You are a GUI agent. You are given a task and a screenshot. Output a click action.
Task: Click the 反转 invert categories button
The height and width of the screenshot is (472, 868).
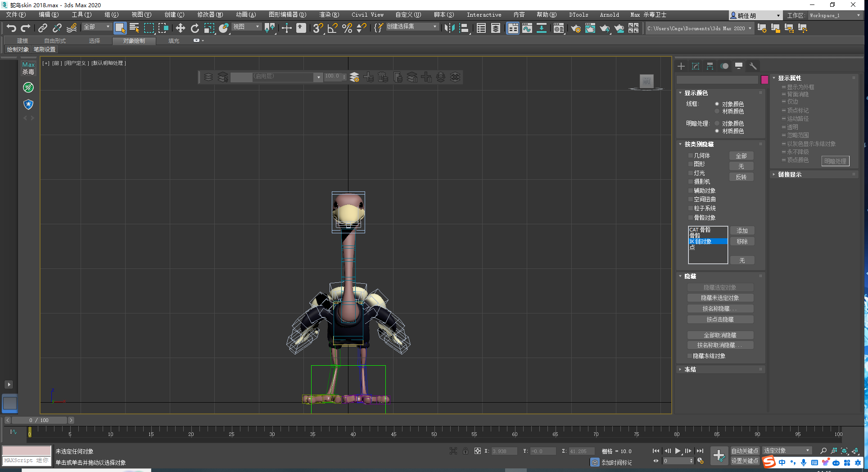click(741, 177)
